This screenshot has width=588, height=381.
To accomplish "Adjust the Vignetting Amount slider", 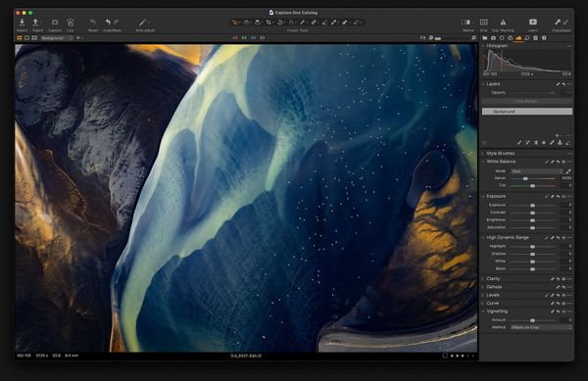I will 532,320.
